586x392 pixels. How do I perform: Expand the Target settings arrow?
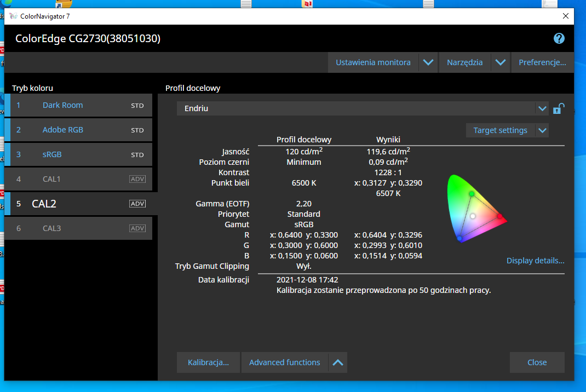[542, 130]
